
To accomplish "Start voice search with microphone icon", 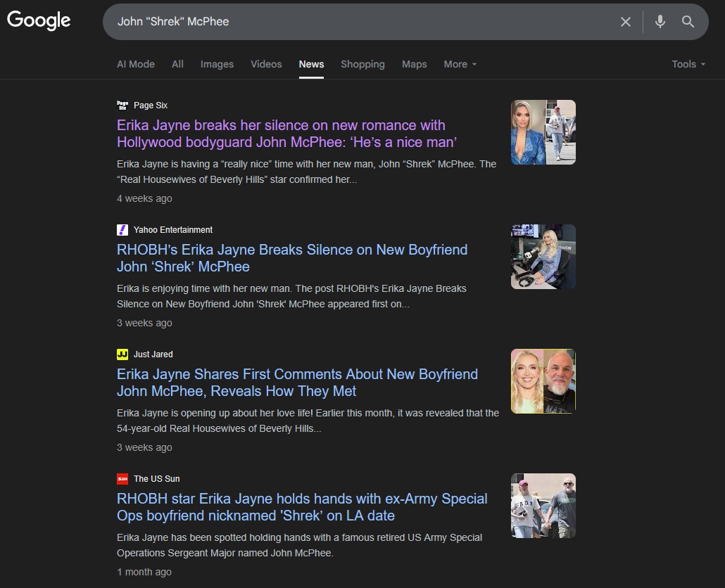I will [x=660, y=22].
